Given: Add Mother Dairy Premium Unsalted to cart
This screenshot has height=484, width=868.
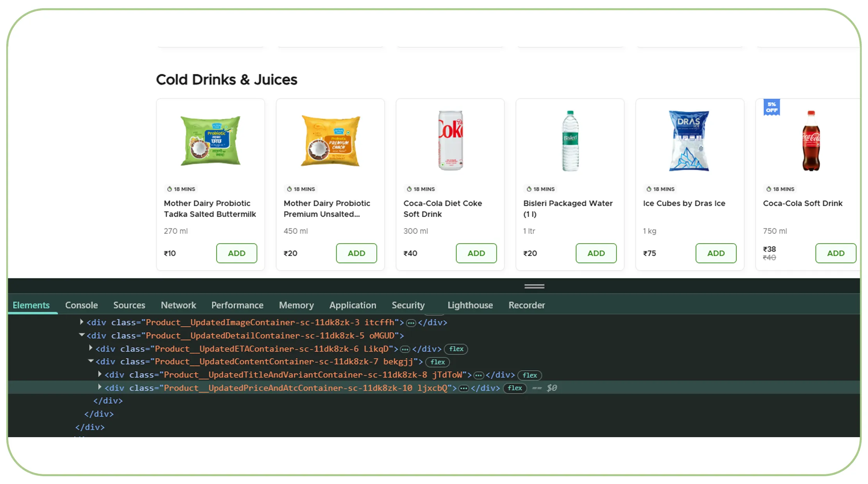Looking at the screenshot, I should point(356,253).
